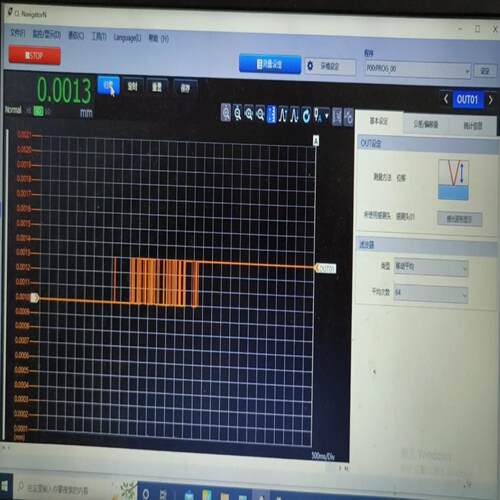
Task: Click the grey toolbar icon after cursor dropdown
Action: tap(337, 117)
